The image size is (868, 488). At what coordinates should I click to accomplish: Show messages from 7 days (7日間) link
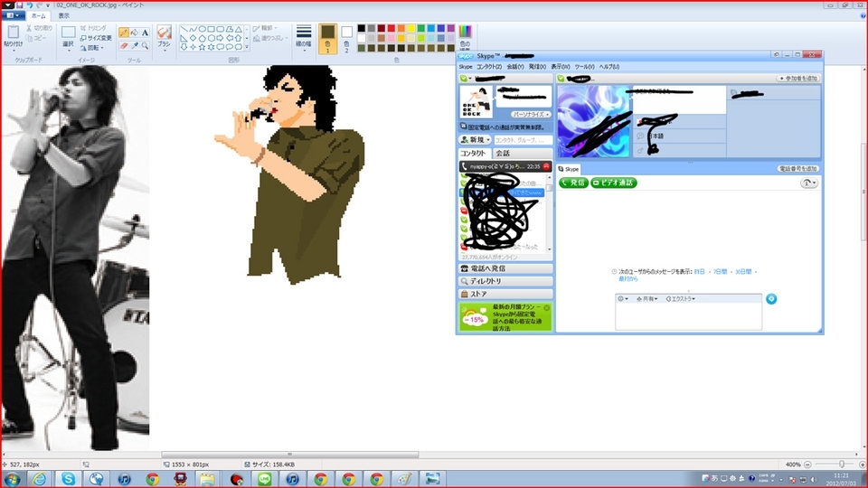point(720,272)
